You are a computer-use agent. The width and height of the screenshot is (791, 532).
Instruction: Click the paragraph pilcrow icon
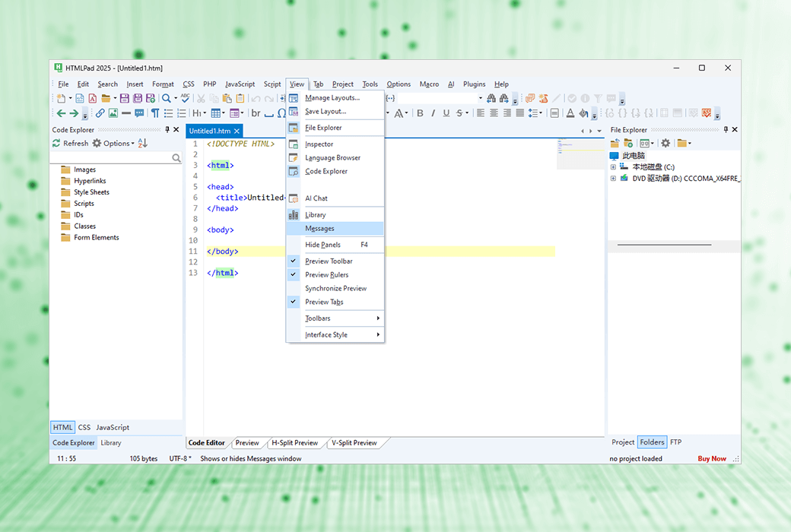click(155, 113)
